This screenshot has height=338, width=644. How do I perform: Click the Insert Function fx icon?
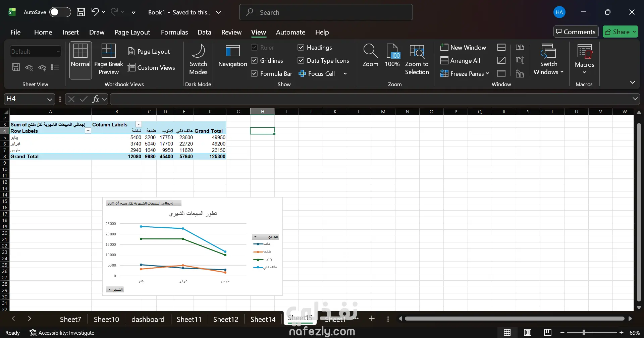[x=96, y=99]
